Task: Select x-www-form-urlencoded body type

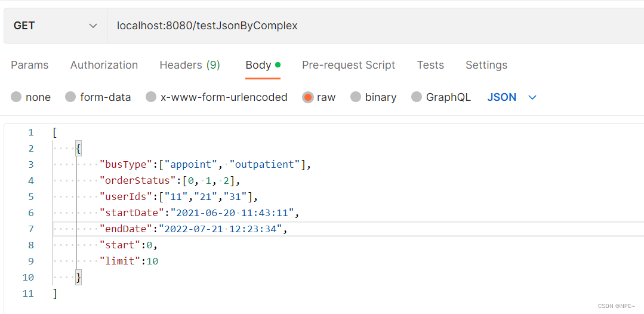Action: 151,97
